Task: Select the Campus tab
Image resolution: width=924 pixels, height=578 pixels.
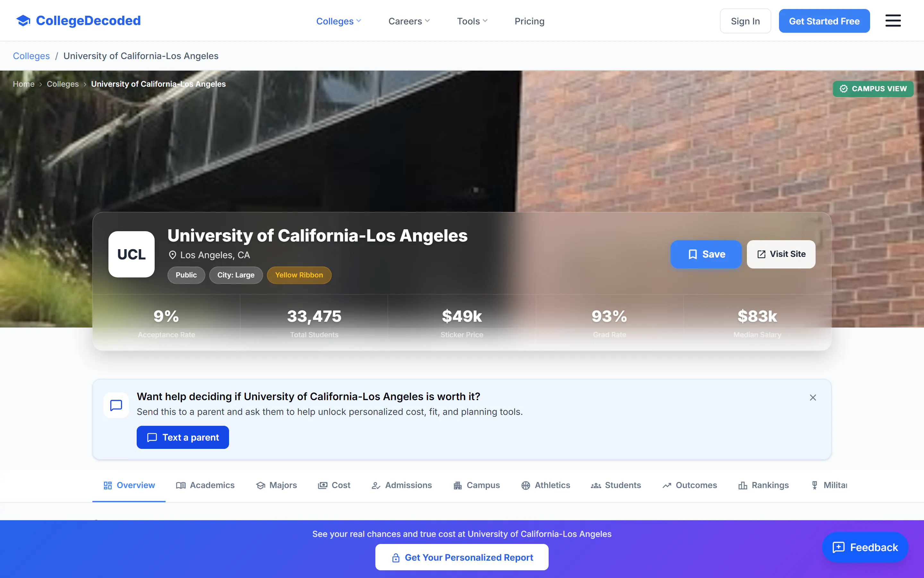Action: pos(476,486)
